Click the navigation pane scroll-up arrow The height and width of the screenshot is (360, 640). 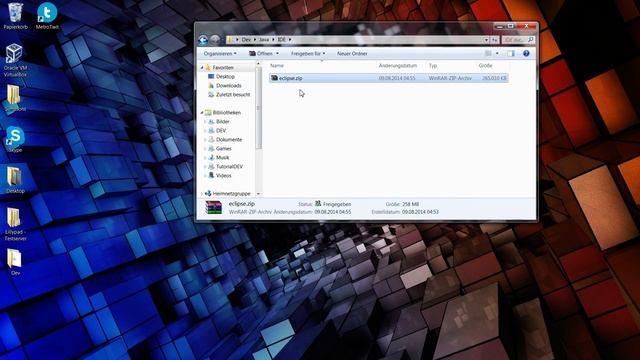pyautogui.click(x=258, y=64)
